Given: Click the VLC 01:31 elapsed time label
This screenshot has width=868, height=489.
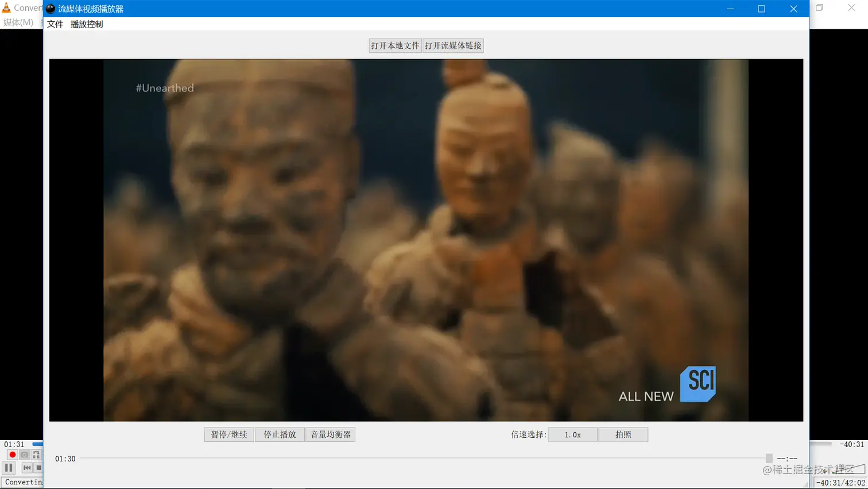Looking at the screenshot, I should (14, 444).
